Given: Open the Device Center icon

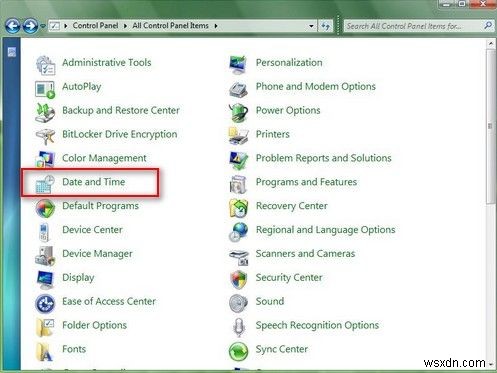Looking at the screenshot, I should pyautogui.click(x=44, y=232).
